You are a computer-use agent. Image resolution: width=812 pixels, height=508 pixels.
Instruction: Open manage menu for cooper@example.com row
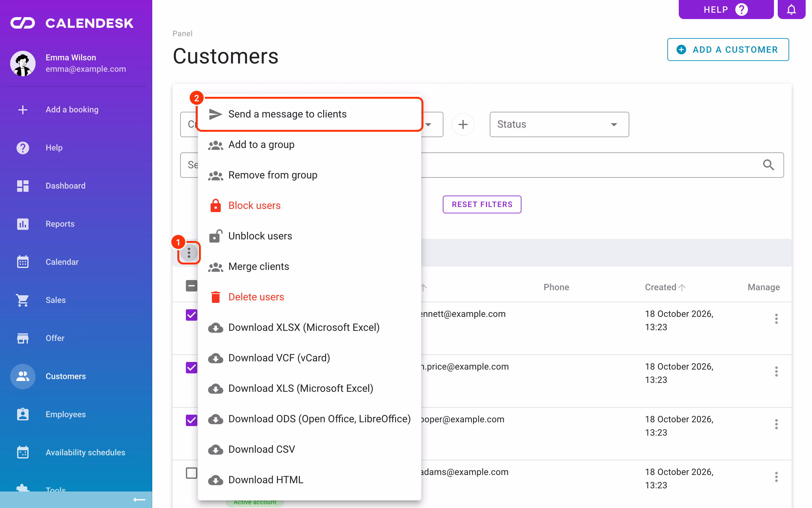[776, 424]
